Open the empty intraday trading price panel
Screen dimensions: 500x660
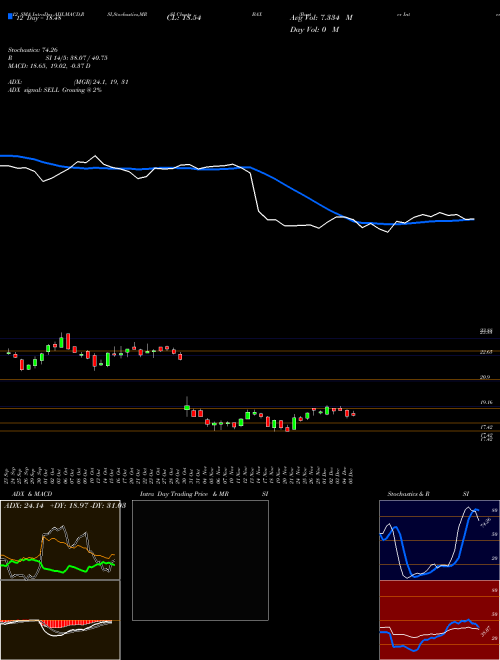pos(200,560)
